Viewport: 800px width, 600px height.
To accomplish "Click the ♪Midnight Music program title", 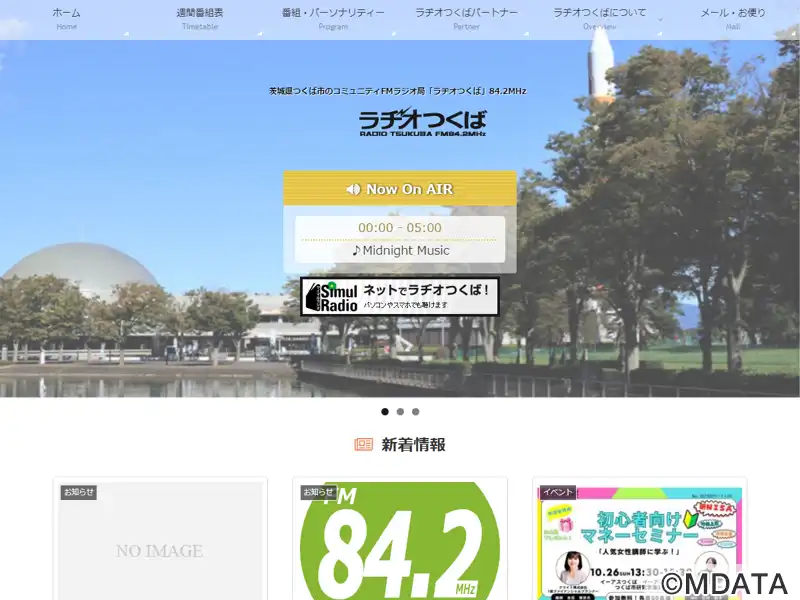I will tap(401, 251).
